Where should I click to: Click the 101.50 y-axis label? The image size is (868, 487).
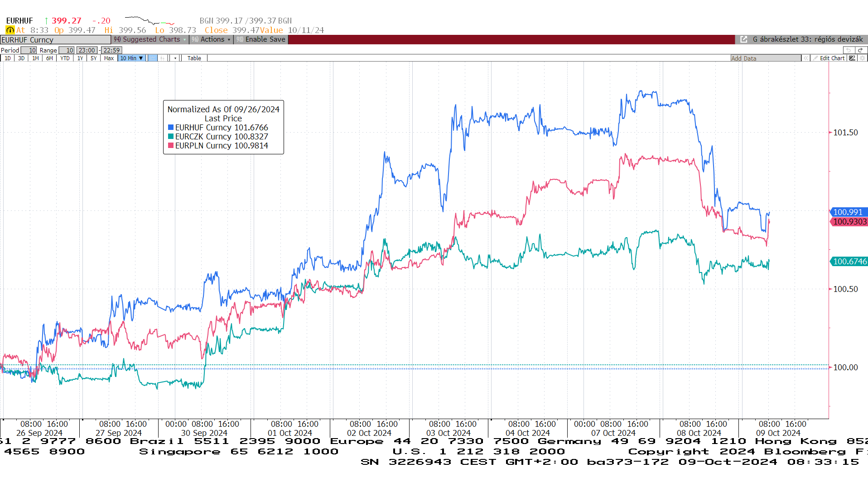pos(845,133)
